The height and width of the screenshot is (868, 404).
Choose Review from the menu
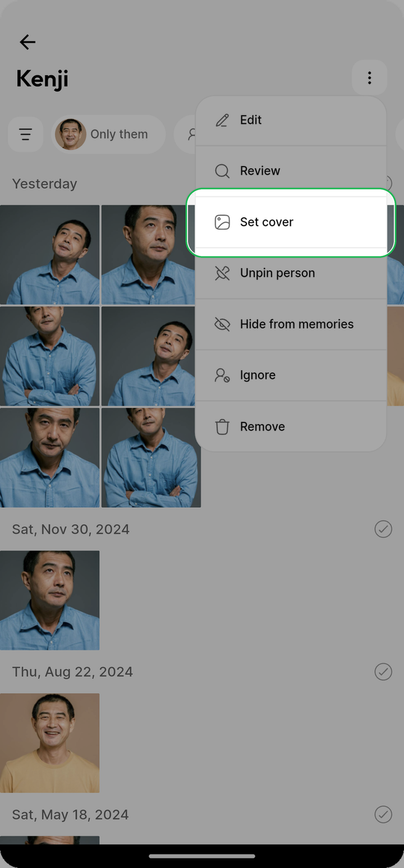[291, 171]
